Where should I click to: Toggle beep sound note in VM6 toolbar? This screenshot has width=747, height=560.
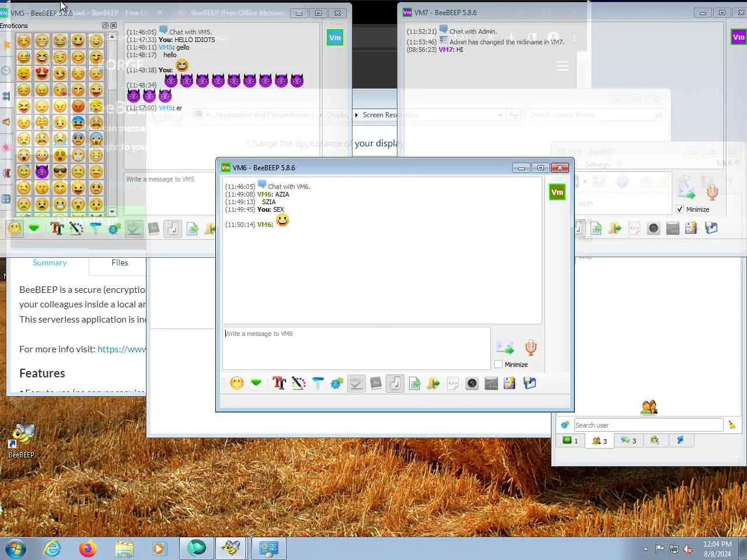[395, 383]
